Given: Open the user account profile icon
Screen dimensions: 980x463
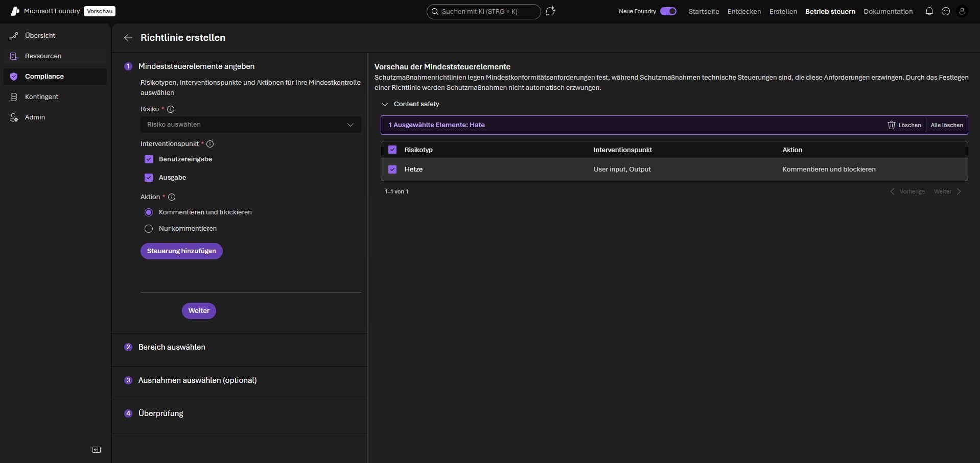Looking at the screenshot, I should point(962,11).
